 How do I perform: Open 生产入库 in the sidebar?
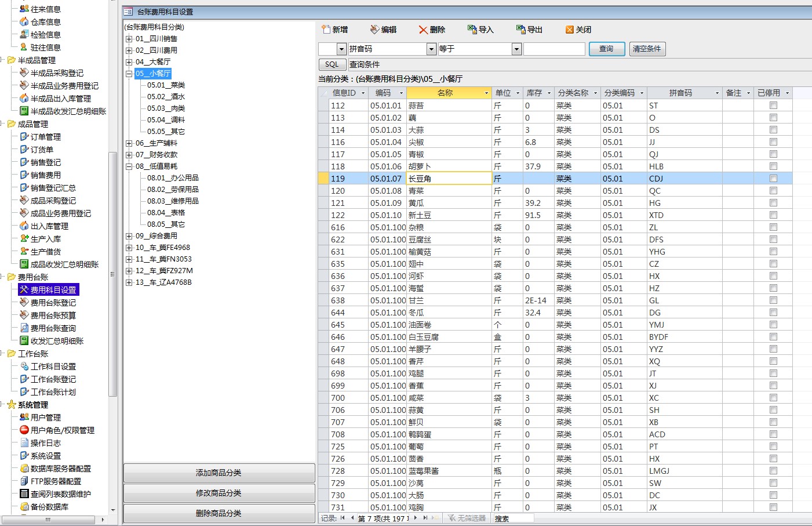click(45, 239)
